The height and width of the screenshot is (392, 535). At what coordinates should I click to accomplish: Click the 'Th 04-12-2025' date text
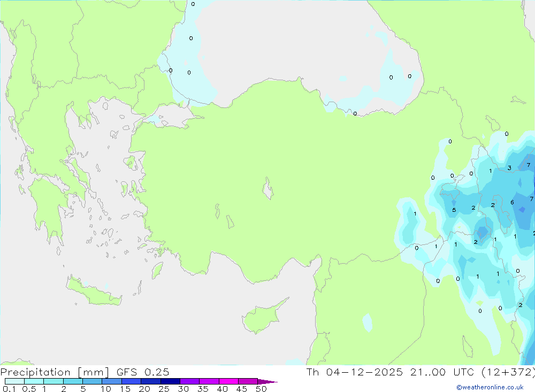click(x=355, y=372)
